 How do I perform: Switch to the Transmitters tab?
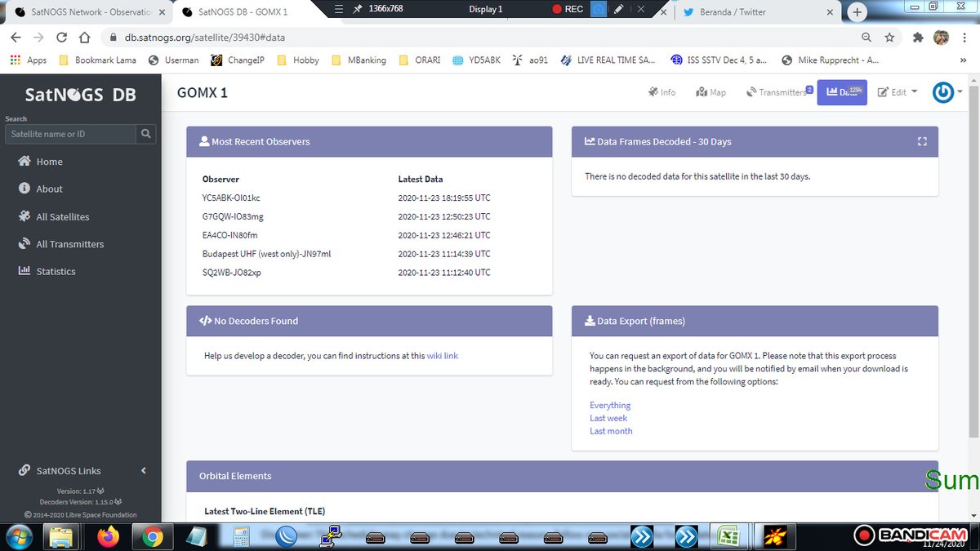779,92
